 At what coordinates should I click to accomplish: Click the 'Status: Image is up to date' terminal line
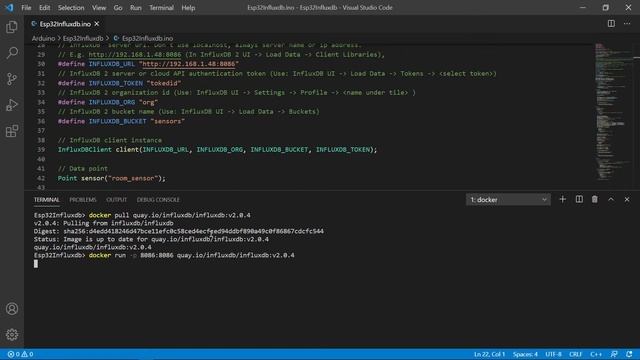[151, 239]
